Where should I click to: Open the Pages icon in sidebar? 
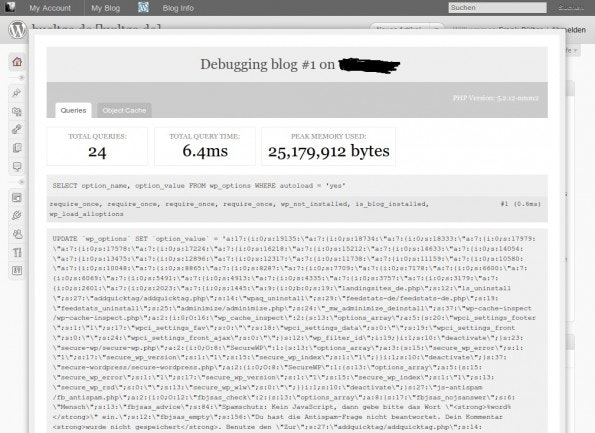tap(17, 148)
